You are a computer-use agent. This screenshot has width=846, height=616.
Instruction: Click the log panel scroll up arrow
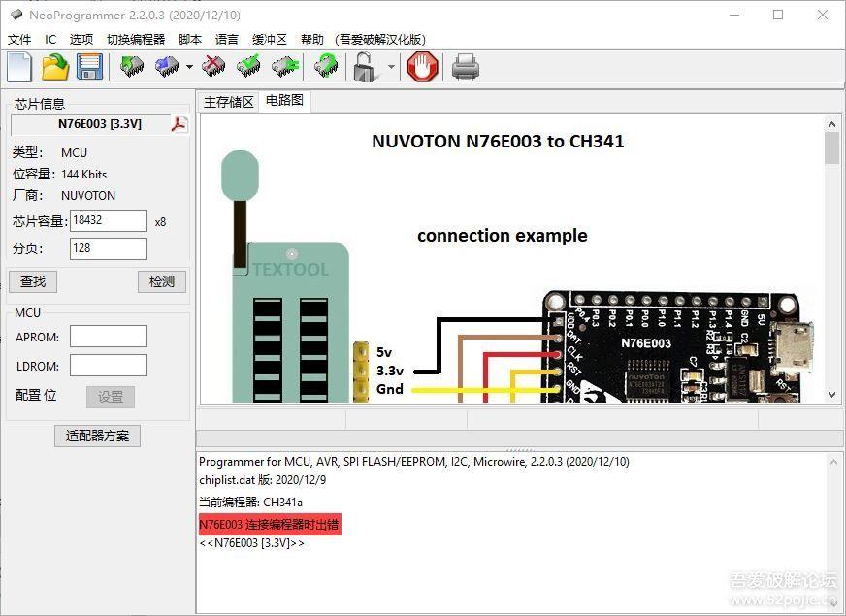tap(833, 463)
